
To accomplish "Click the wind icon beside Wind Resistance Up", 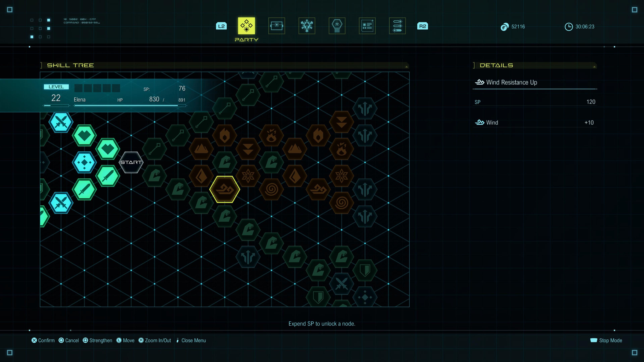I will point(479,82).
